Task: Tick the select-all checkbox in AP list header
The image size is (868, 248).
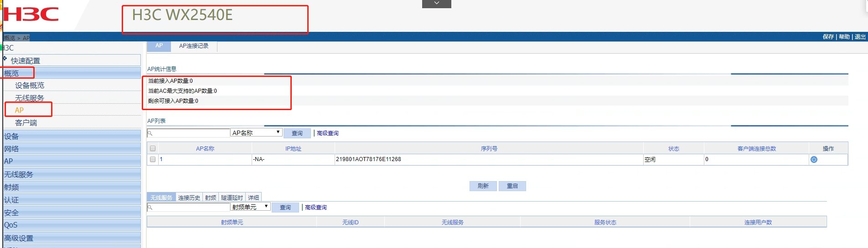Action: tap(153, 148)
